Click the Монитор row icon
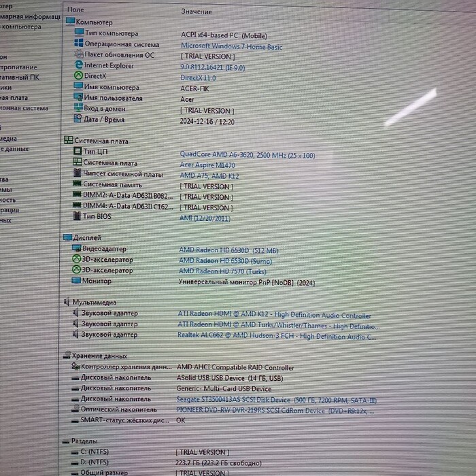Image resolution: width=476 pixels, height=476 pixels. click(76, 280)
